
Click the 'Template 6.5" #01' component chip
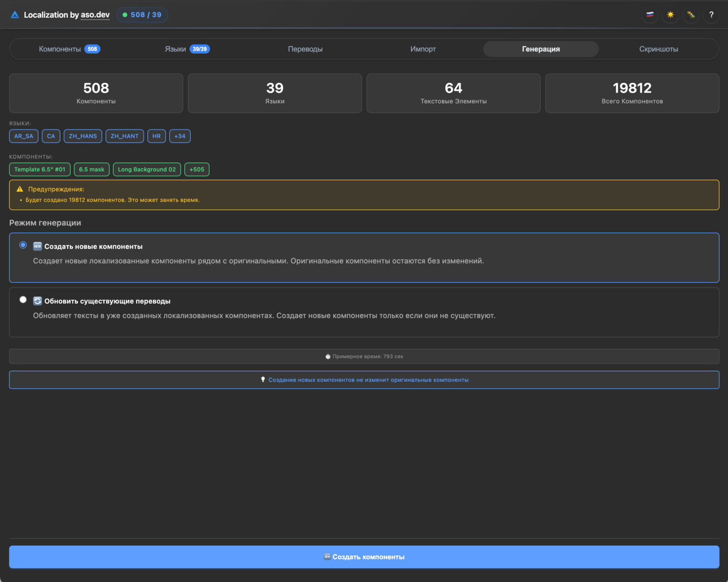pos(39,169)
